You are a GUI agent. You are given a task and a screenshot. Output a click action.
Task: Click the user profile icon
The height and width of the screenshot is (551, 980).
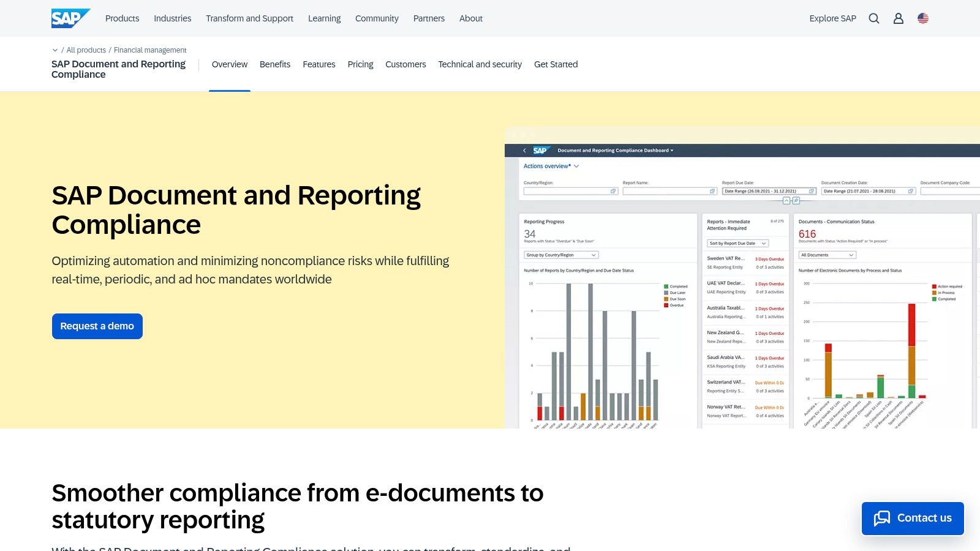click(x=898, y=18)
